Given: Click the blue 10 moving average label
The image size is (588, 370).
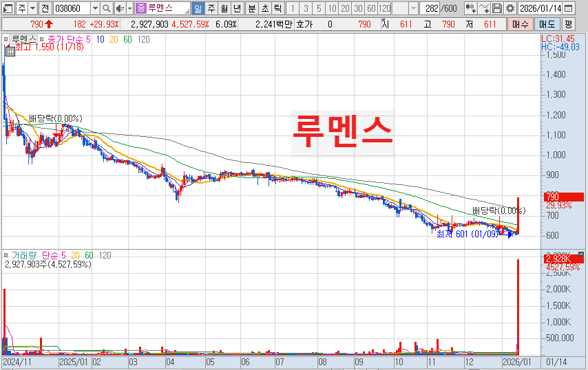Looking at the screenshot, I should click(x=100, y=39).
